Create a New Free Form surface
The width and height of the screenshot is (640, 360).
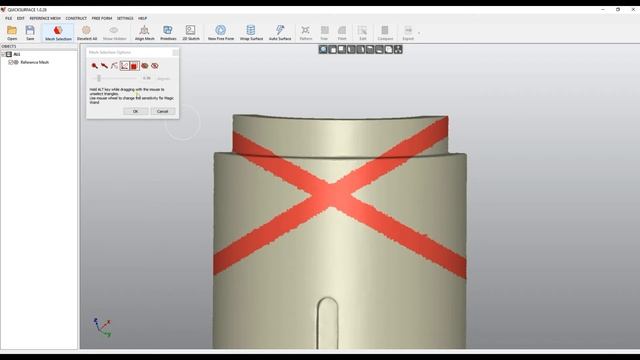pyautogui.click(x=221, y=32)
